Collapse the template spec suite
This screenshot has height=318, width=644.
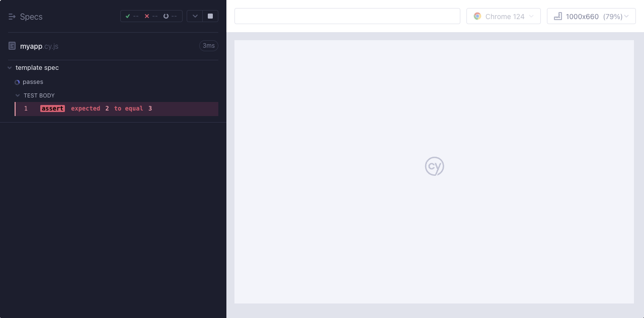click(x=10, y=68)
